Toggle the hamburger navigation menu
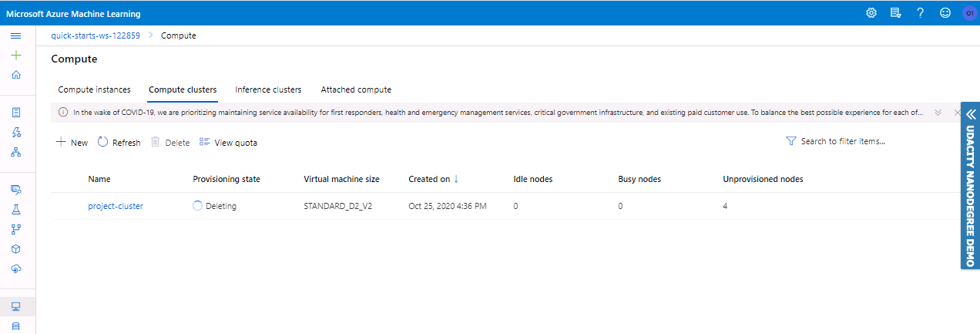Screen dimensions: 980x334 15,36
